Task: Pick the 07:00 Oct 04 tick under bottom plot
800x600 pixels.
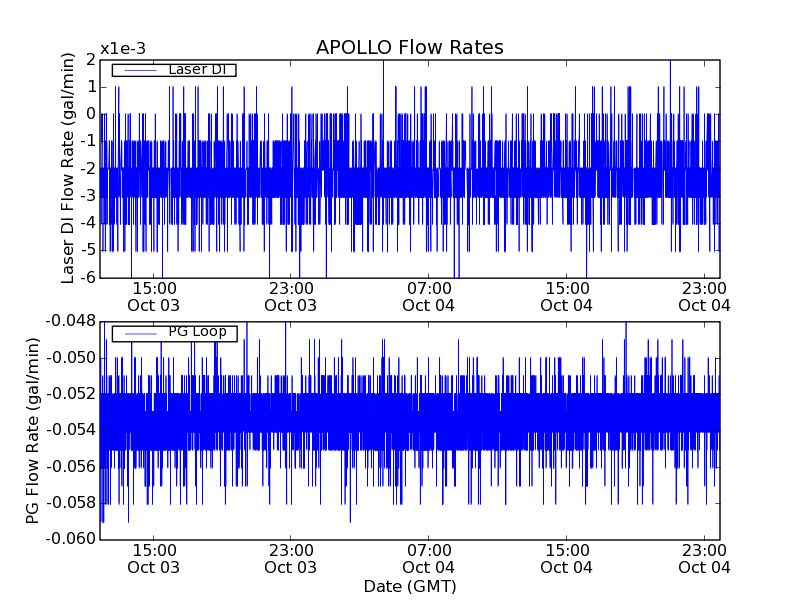Action: click(429, 558)
